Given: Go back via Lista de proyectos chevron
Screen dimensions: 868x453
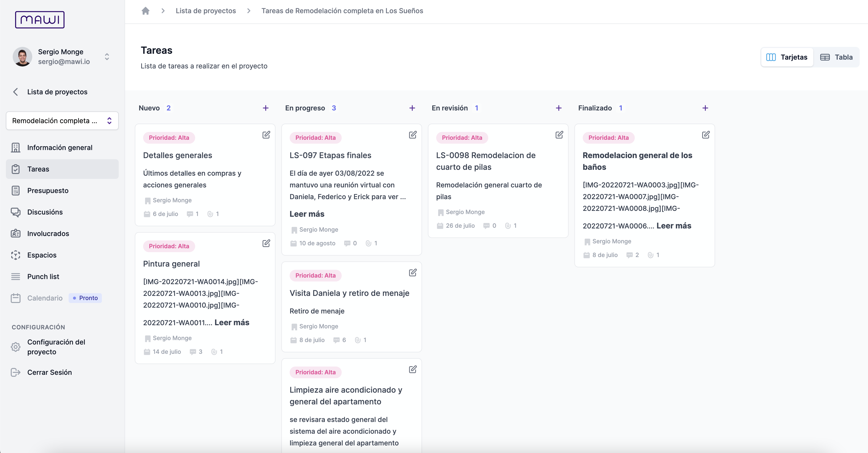Looking at the screenshot, I should (x=15, y=92).
